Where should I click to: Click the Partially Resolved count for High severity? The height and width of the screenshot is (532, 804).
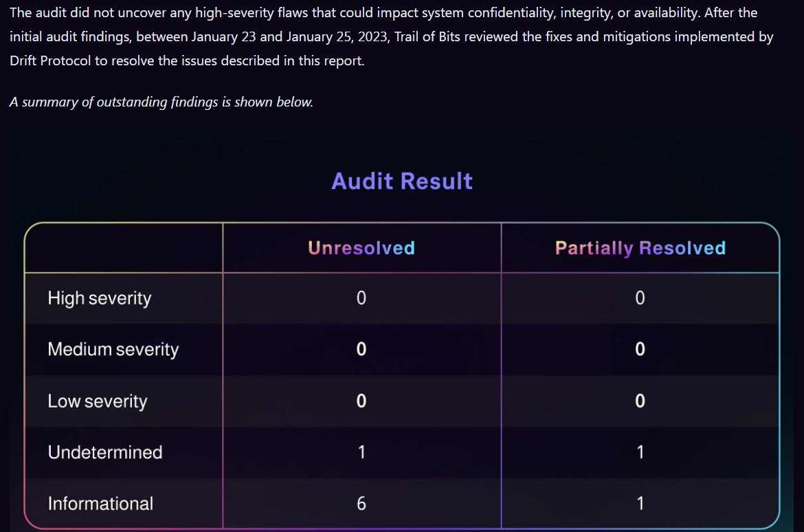(640, 298)
